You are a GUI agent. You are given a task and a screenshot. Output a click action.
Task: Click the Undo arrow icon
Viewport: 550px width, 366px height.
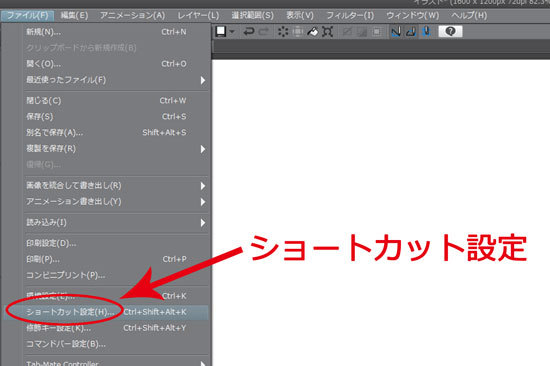click(249, 32)
